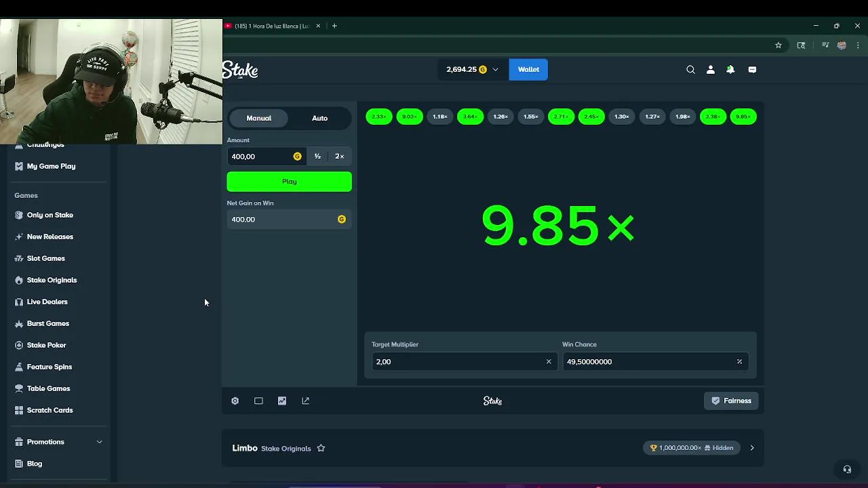Viewport: 868px width, 488px height.
Task: Close the 1 Hora De luz Blanca tab
Action: point(318,26)
